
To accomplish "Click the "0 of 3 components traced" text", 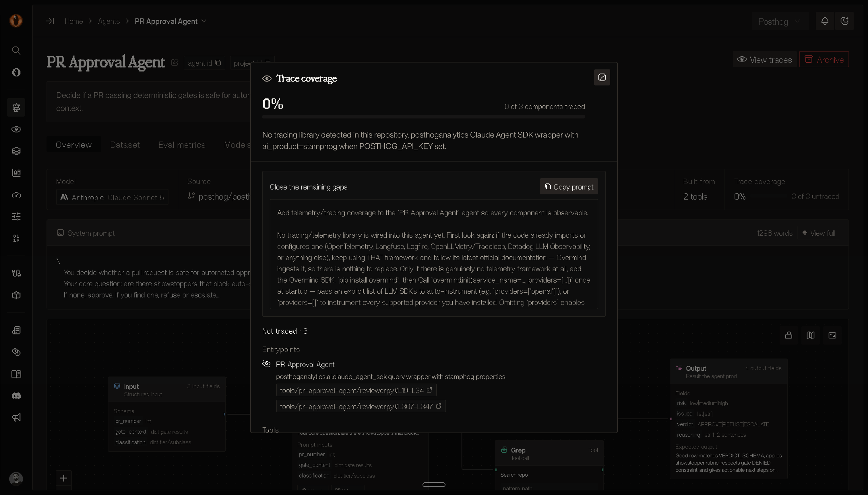I will coord(545,107).
